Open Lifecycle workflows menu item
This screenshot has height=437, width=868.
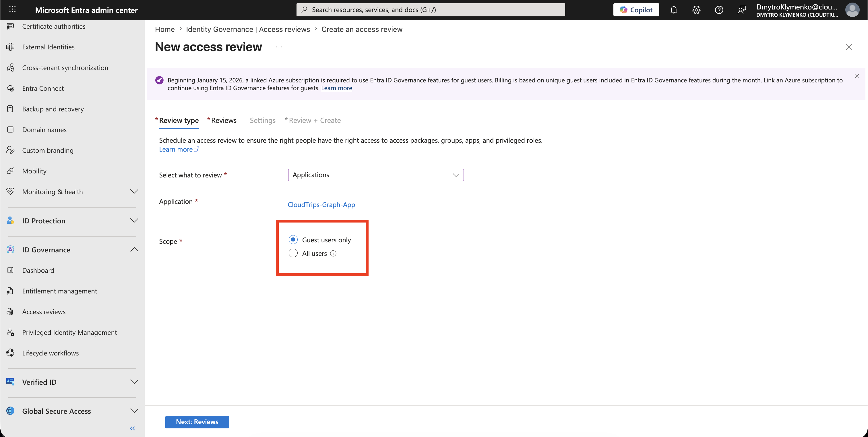pos(51,353)
